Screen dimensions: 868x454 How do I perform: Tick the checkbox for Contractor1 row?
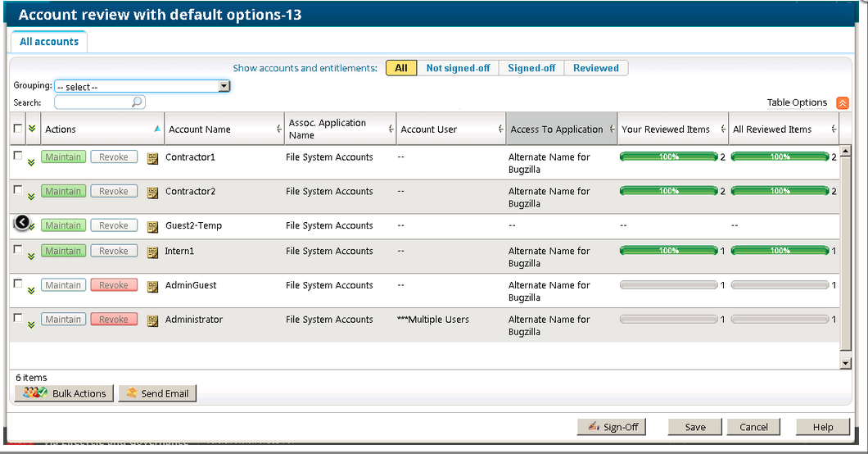pyautogui.click(x=18, y=156)
